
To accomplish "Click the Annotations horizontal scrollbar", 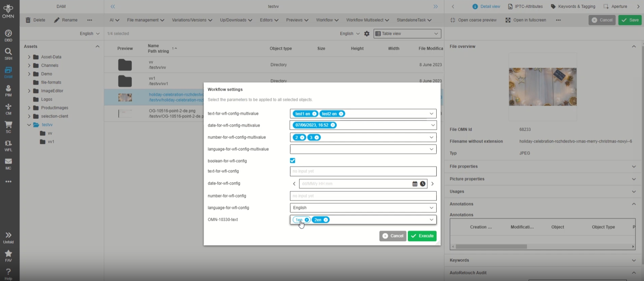I will tap(491, 247).
